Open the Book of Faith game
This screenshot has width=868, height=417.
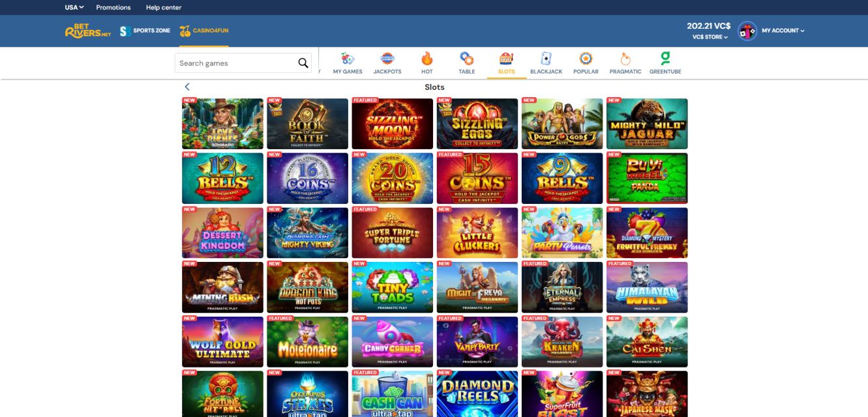[x=308, y=124]
